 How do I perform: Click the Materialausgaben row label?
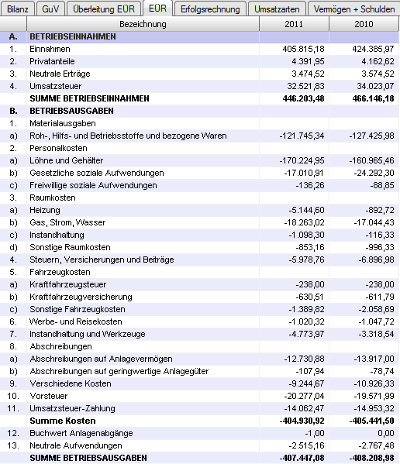(62, 123)
